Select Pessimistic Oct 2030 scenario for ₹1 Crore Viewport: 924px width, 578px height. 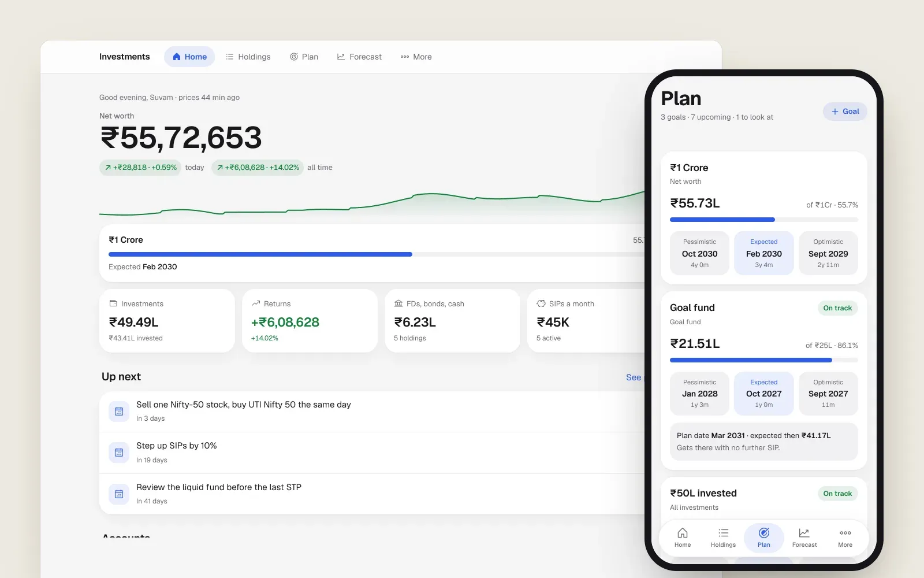point(699,253)
